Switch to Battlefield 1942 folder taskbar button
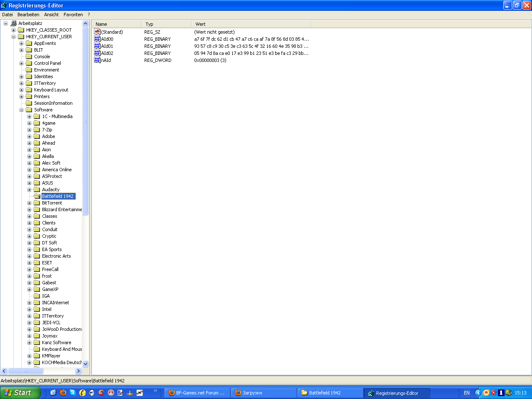 pos(330,393)
